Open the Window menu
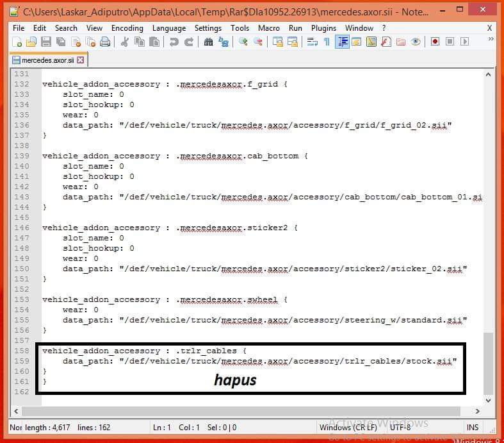Viewport: 504px width, 443px height. click(x=359, y=28)
